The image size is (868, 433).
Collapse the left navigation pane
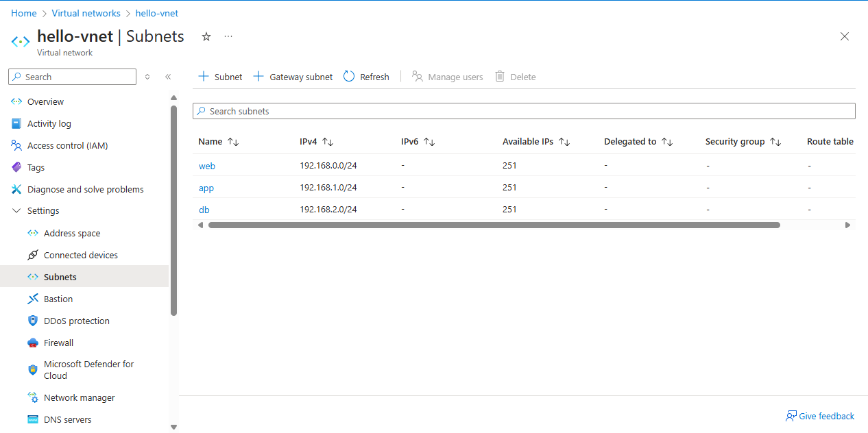(168, 77)
